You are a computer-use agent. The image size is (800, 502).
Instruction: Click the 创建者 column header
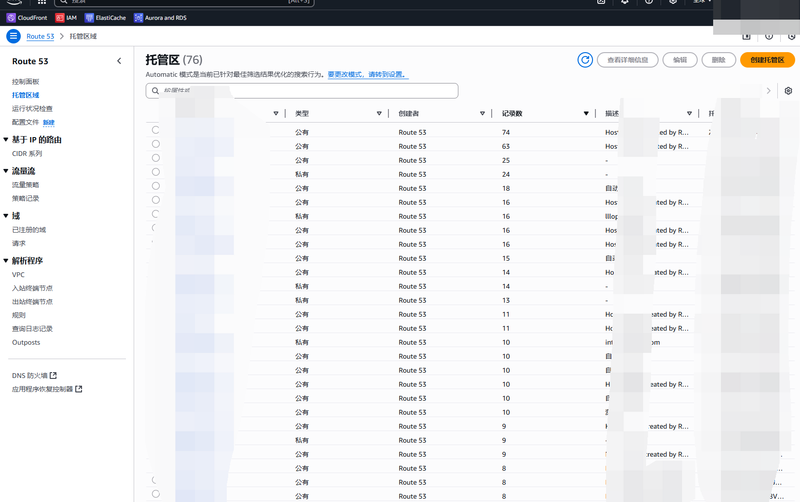tap(409, 113)
